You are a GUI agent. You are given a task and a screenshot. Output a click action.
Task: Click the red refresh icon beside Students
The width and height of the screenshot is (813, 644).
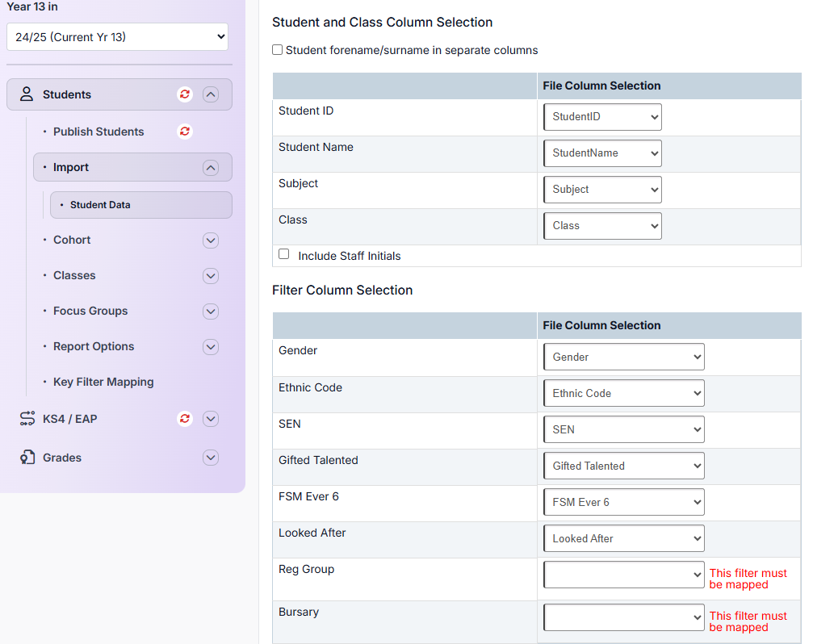coord(185,94)
